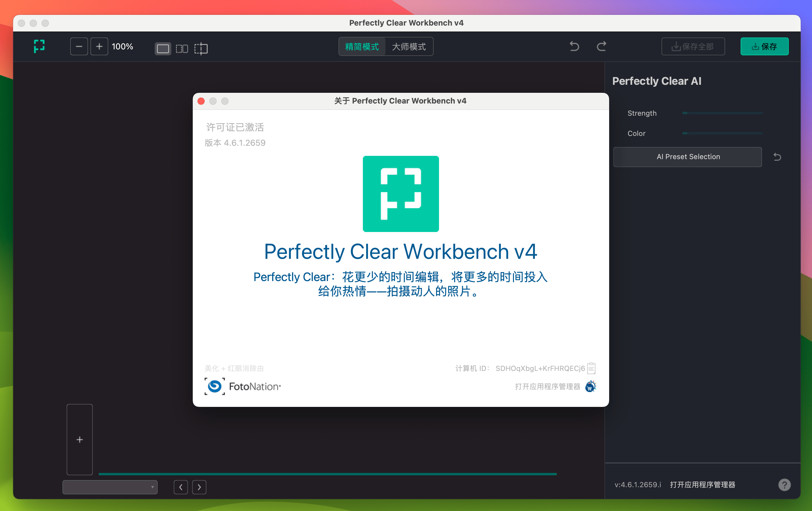Click the undo arrow icon

(574, 46)
